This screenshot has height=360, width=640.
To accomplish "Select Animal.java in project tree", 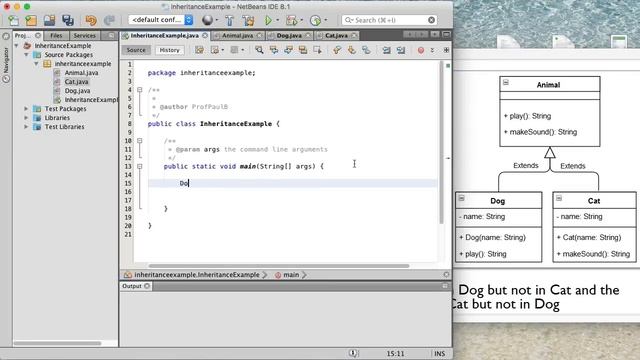I will (x=81, y=73).
